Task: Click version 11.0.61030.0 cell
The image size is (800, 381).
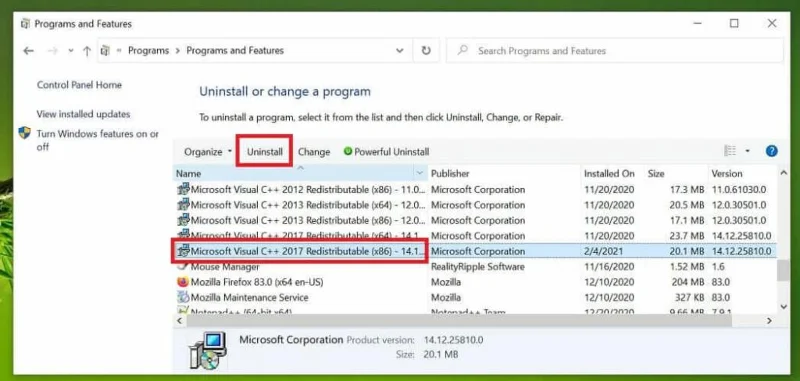Action: 739,190
